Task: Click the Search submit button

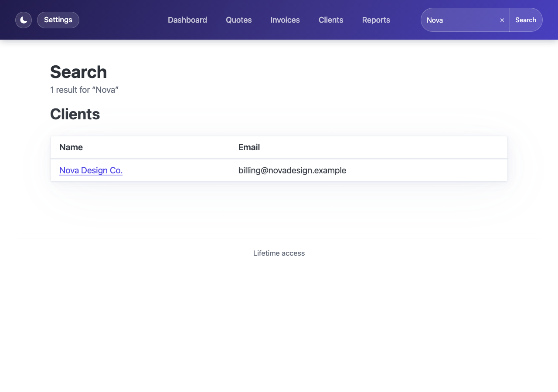Action: (x=526, y=20)
